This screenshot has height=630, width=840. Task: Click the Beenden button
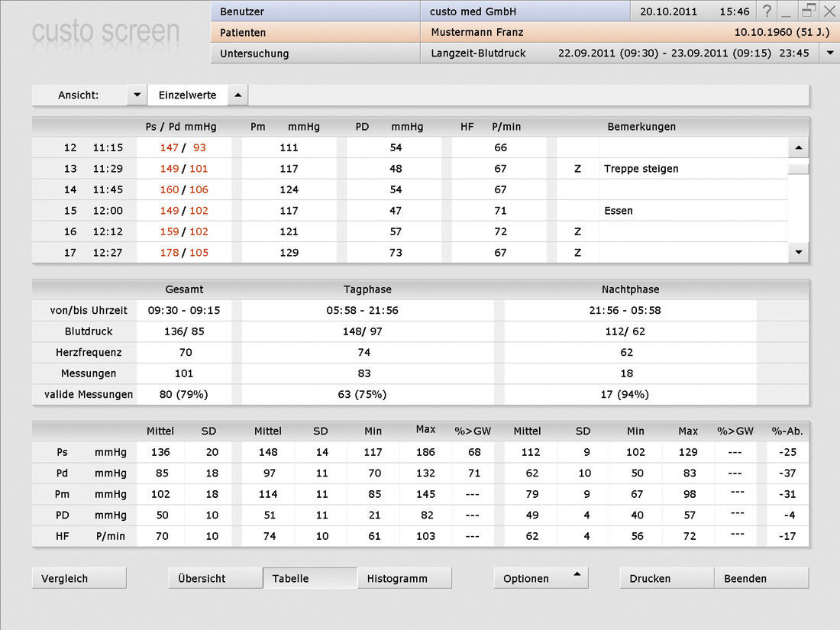click(761, 578)
